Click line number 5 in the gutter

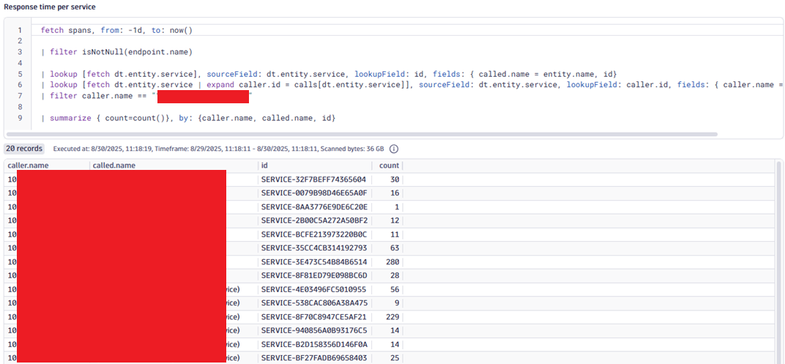click(20, 74)
